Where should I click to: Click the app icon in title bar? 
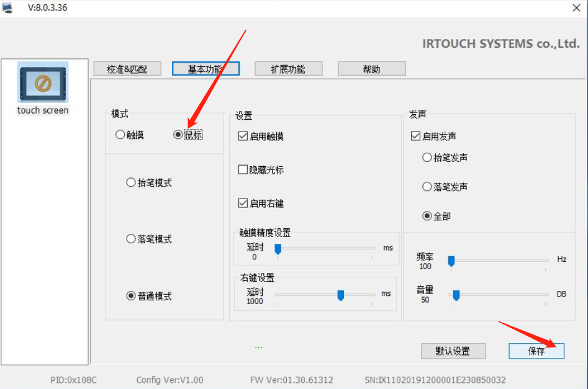[7, 7]
